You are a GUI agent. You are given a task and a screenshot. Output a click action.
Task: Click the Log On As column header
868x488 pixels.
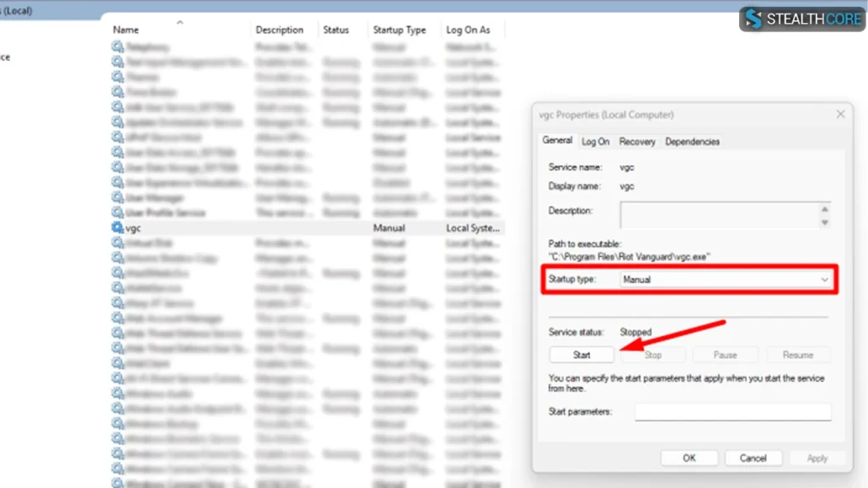tap(468, 30)
